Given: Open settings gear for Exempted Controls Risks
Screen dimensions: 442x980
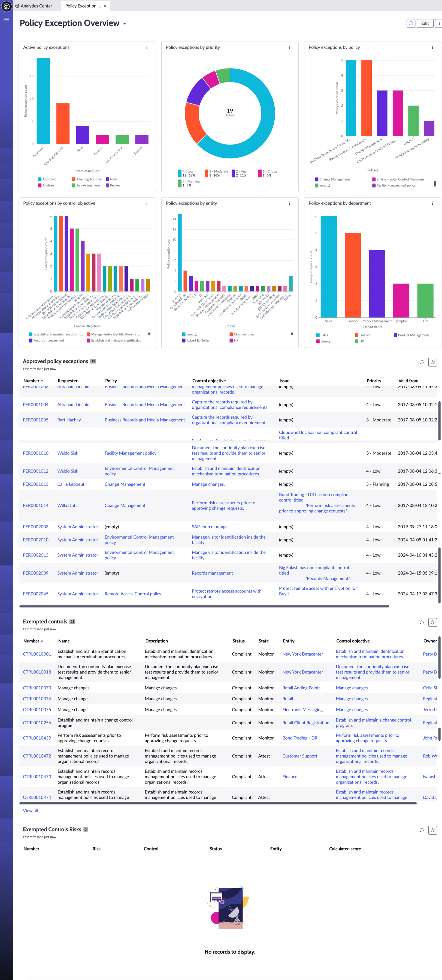Looking at the screenshot, I should tap(432, 830).
